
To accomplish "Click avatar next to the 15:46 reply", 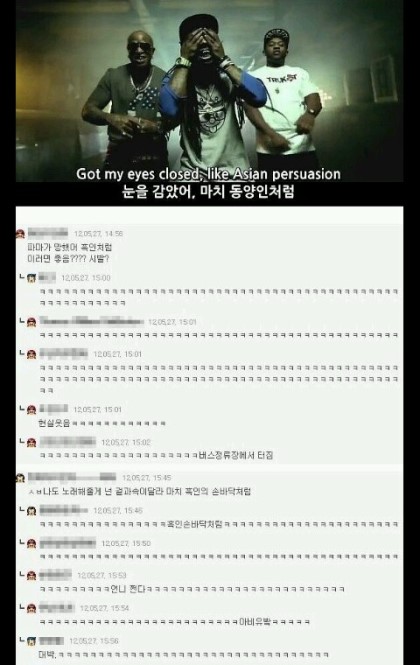I will click(x=31, y=511).
